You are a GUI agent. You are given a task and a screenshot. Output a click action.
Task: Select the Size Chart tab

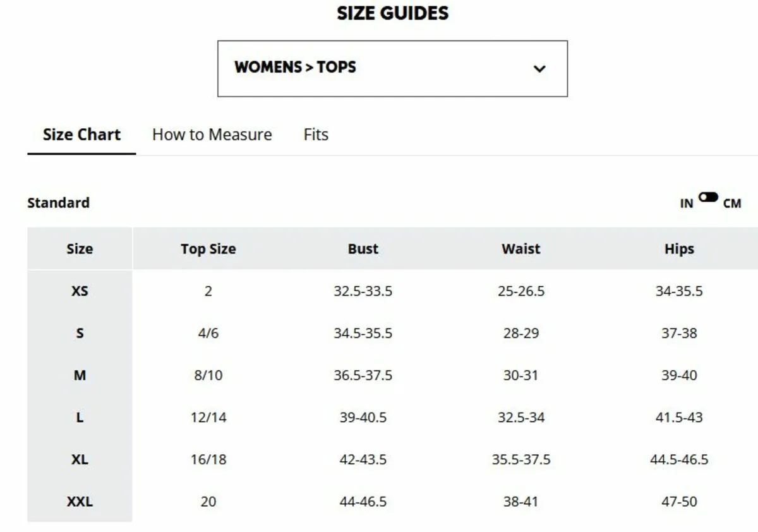81,135
